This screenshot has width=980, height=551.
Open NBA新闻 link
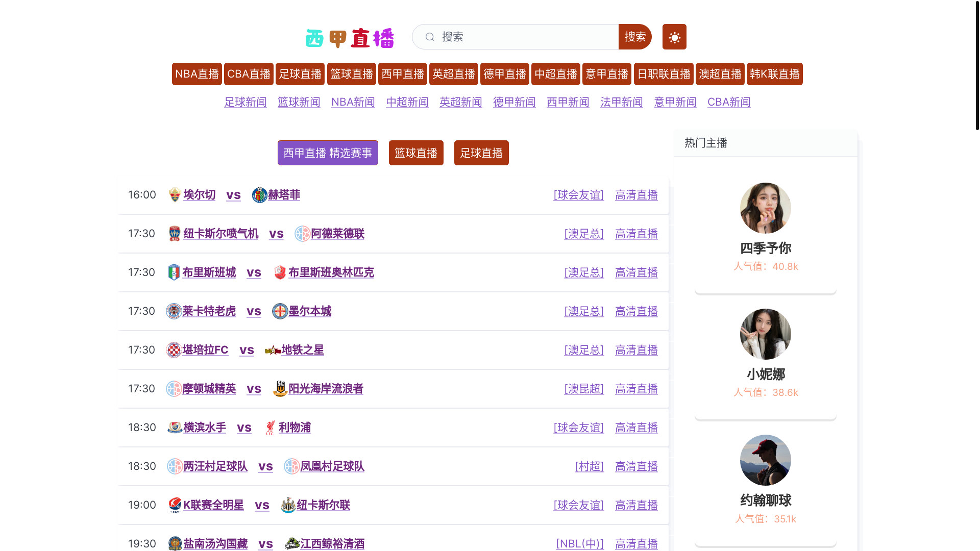[x=353, y=102]
